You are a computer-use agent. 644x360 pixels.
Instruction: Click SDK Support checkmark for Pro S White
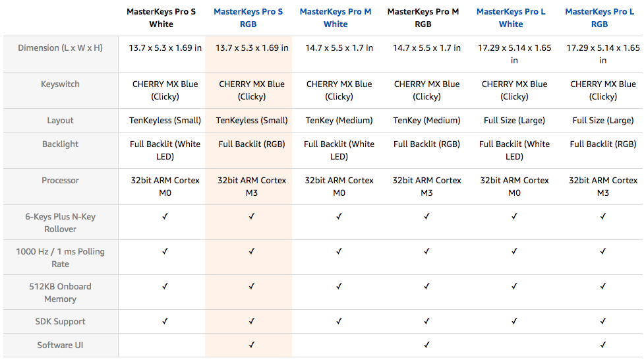pyautogui.click(x=165, y=321)
